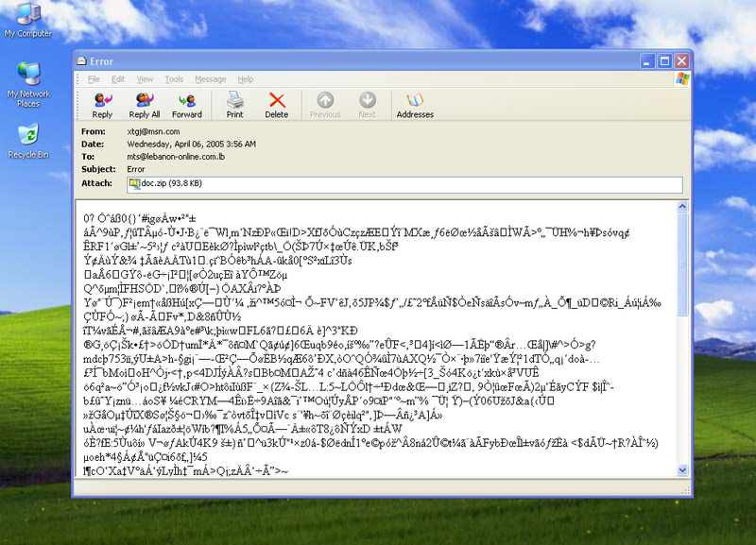Image resolution: width=756 pixels, height=545 pixels.
Task: Click the scrollbar down arrow in message body
Action: coord(682,469)
